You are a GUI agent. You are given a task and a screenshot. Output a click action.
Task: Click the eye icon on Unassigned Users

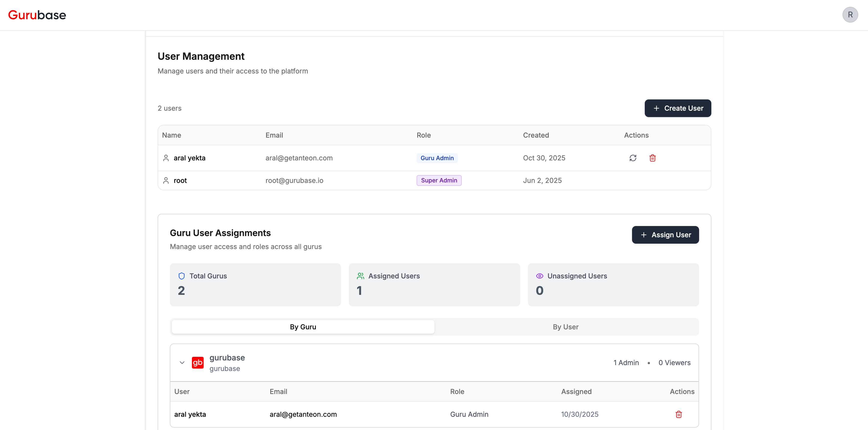540,276
